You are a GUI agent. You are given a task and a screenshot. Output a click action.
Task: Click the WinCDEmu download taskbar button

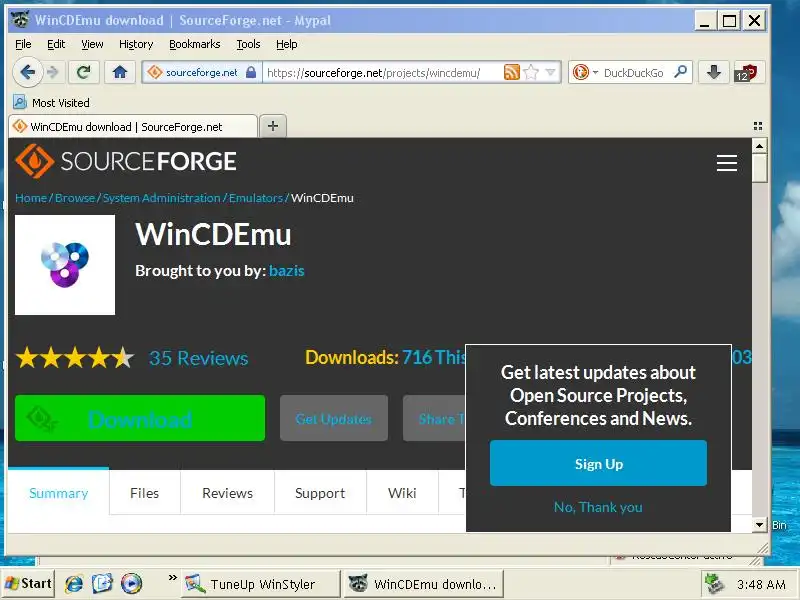click(423, 584)
